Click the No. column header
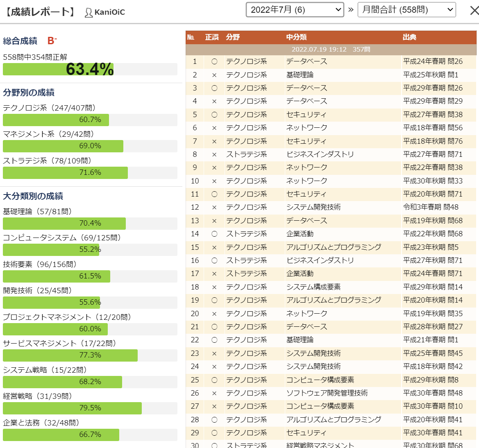 click(x=191, y=37)
